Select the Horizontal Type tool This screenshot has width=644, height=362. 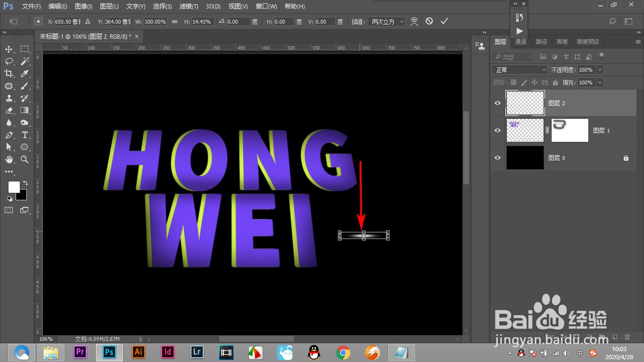click(24, 134)
